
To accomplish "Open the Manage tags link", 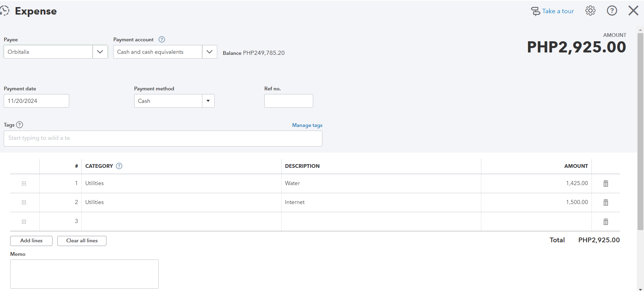I will coord(307,125).
